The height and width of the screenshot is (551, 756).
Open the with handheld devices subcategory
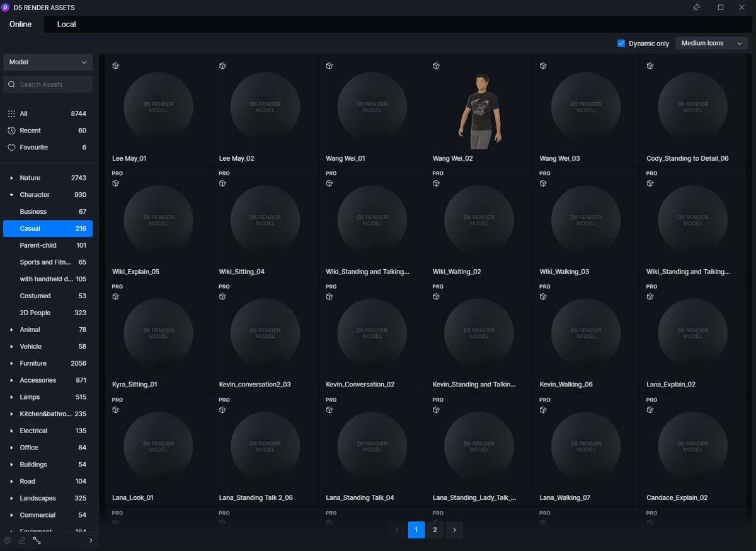click(x=48, y=279)
